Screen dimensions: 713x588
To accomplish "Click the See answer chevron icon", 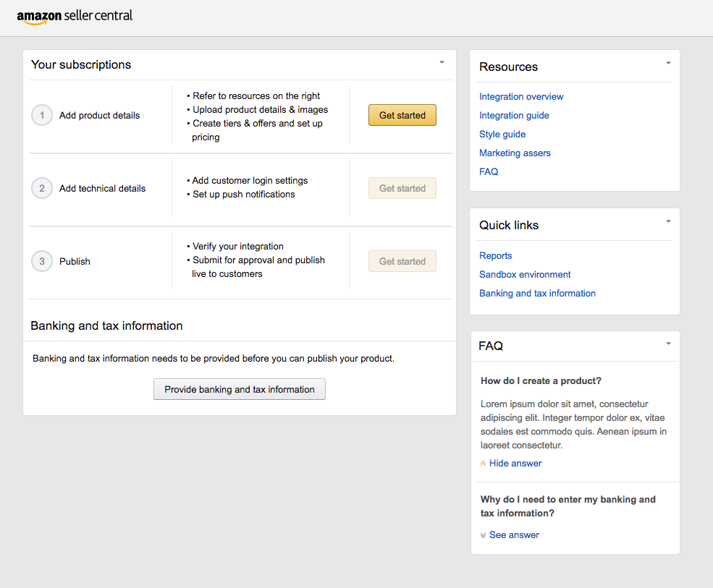I will point(483,535).
